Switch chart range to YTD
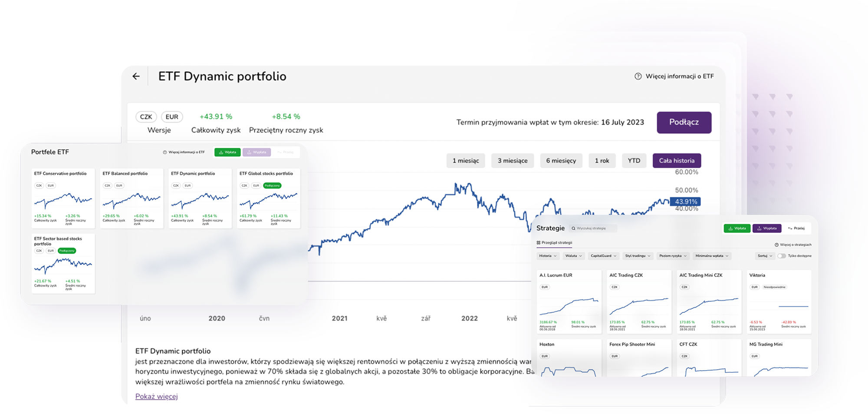This screenshot has height=414, width=868. (x=634, y=161)
